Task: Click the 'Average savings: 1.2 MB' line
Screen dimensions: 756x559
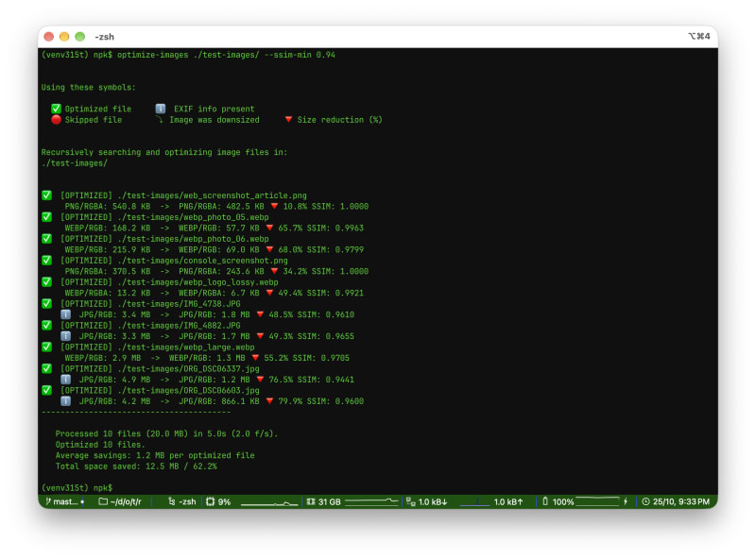Action: pyautogui.click(x=155, y=455)
